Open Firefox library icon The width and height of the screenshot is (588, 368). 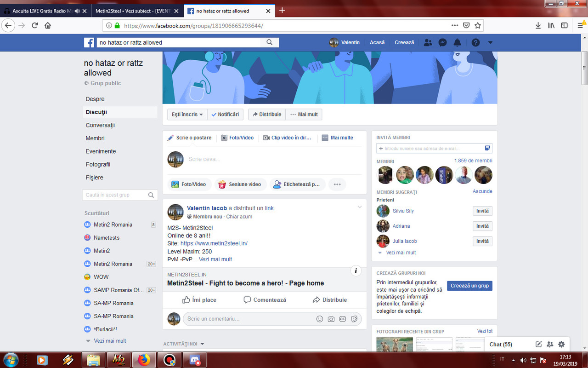click(x=551, y=25)
